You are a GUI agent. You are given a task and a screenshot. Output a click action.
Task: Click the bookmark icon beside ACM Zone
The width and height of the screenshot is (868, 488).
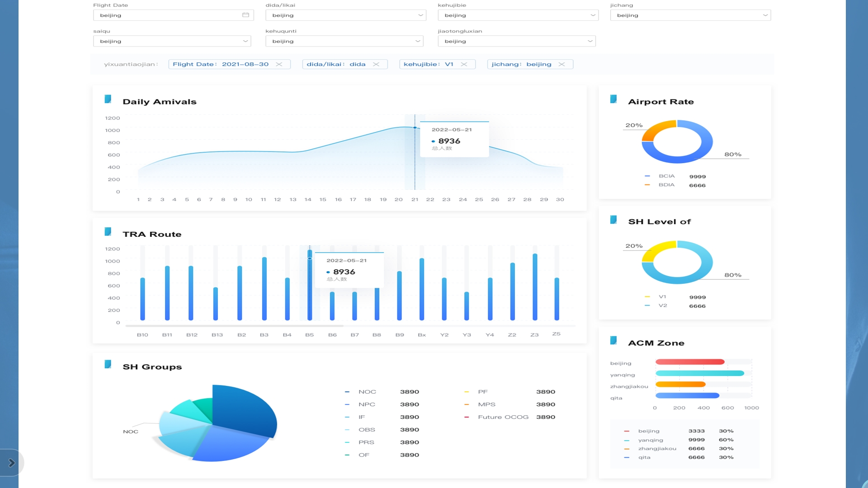(613, 340)
